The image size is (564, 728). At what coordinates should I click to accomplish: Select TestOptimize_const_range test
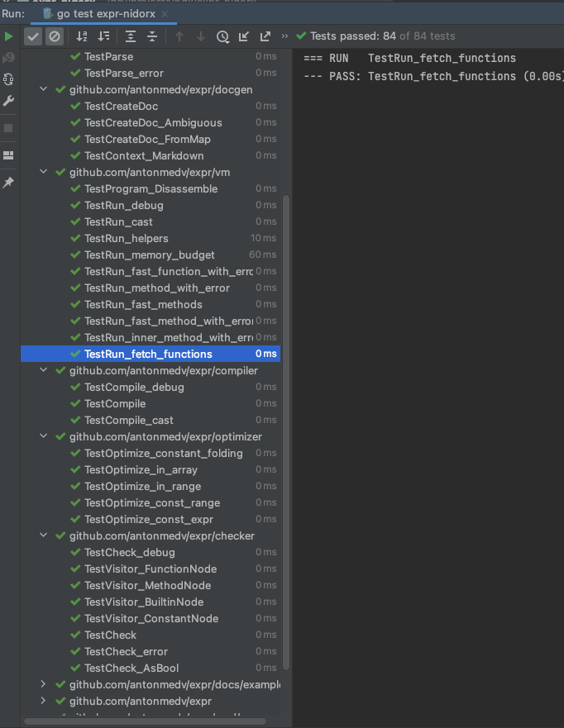[x=151, y=502]
